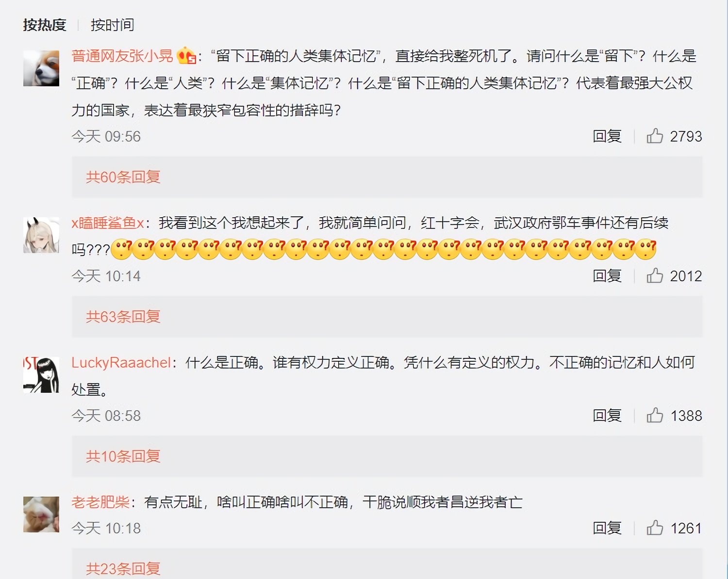This screenshot has width=728, height=579.
Task: Open x瞌睡鲨鱼x's avatar picture
Action: point(41,235)
